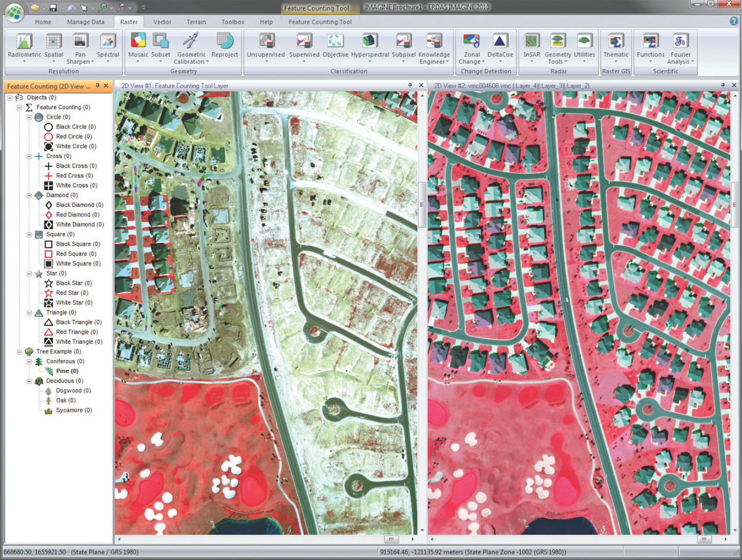Click the Fourier Analysis icon
Image resolution: width=742 pixels, height=560 pixels.
pos(680,41)
